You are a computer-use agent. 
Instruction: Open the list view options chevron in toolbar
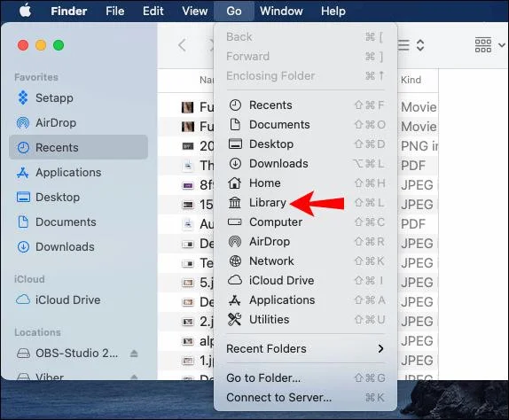point(420,45)
